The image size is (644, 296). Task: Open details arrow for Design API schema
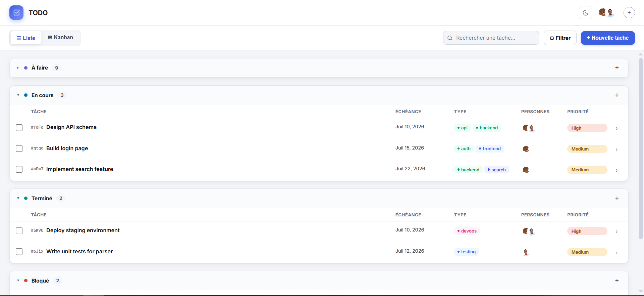(x=616, y=128)
